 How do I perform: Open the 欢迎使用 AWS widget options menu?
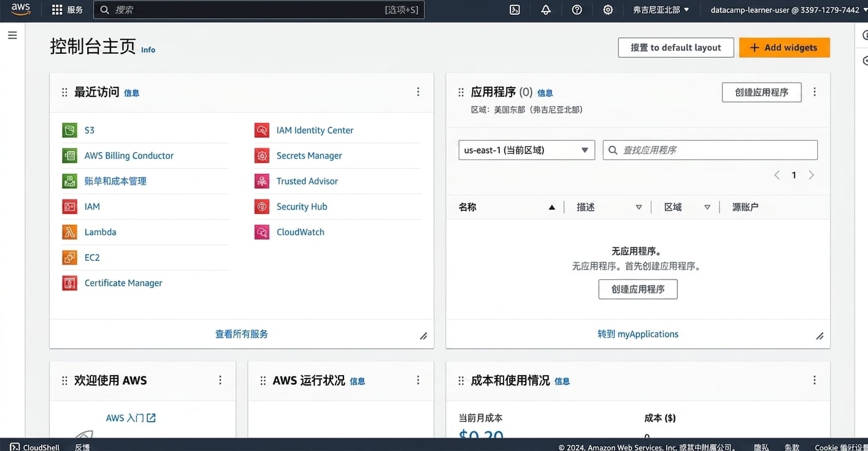pos(220,381)
